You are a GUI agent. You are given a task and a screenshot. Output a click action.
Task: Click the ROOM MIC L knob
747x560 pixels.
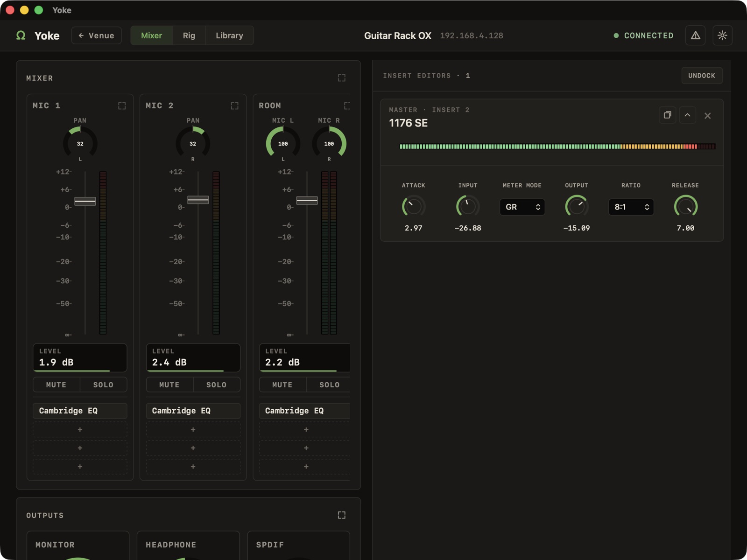point(283,143)
